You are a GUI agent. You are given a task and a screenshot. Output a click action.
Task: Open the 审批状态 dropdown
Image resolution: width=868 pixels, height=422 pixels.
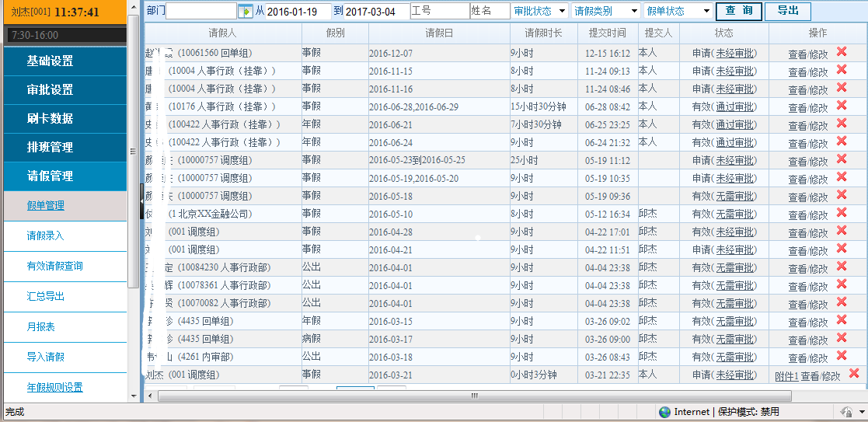coord(539,12)
